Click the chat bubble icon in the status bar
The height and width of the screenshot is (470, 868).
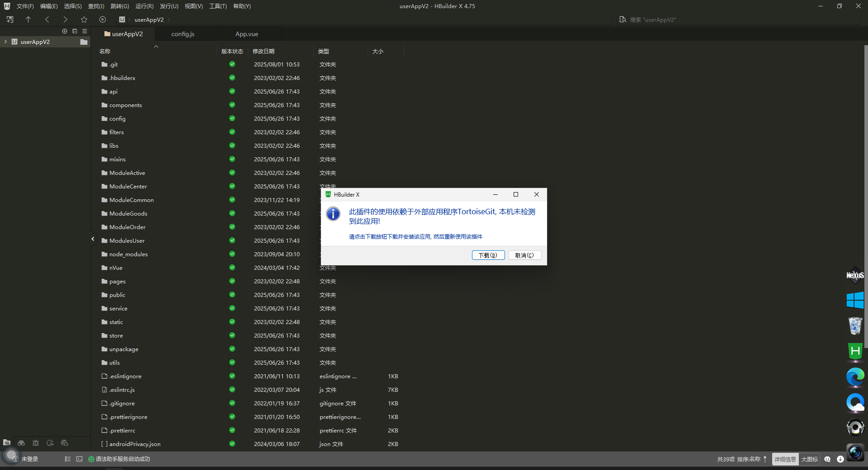(x=827, y=459)
